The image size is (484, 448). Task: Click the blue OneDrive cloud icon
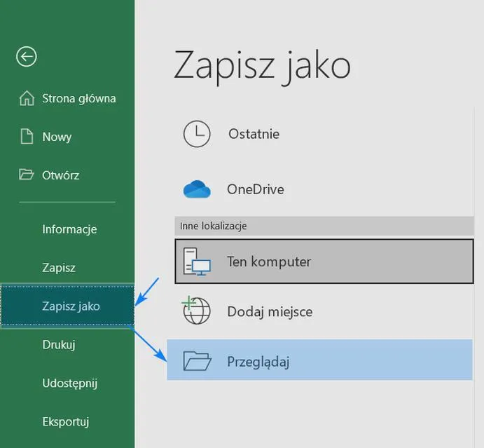point(197,189)
